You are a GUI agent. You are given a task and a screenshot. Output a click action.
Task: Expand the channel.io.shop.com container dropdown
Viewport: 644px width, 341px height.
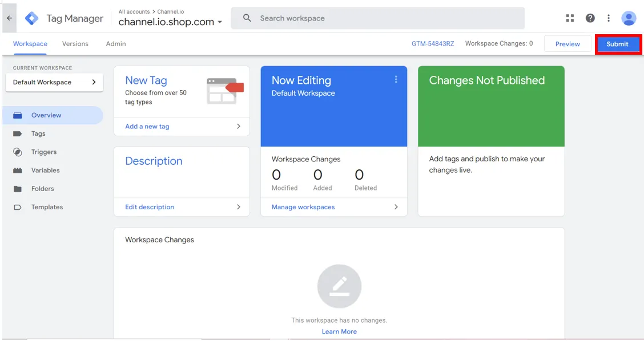pos(220,23)
